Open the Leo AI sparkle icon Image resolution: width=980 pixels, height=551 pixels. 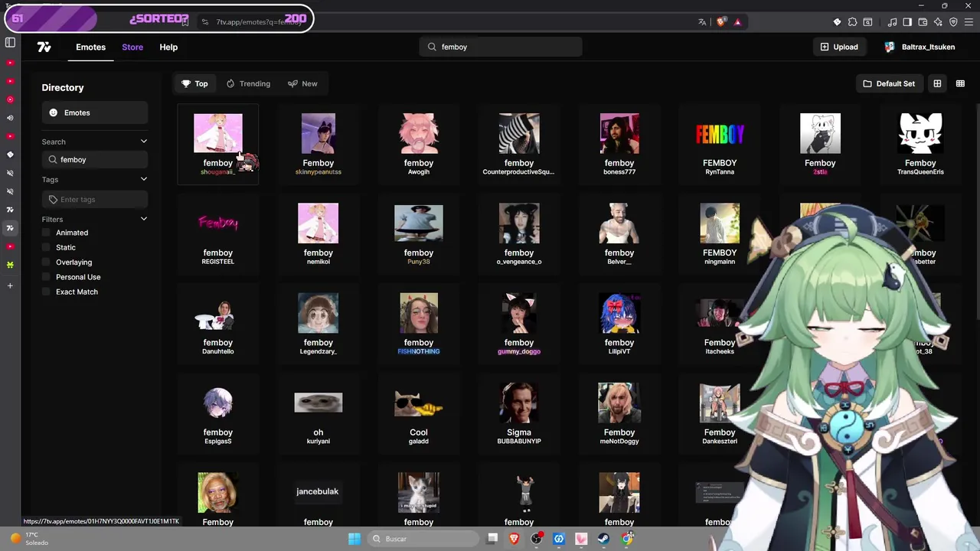938,22
